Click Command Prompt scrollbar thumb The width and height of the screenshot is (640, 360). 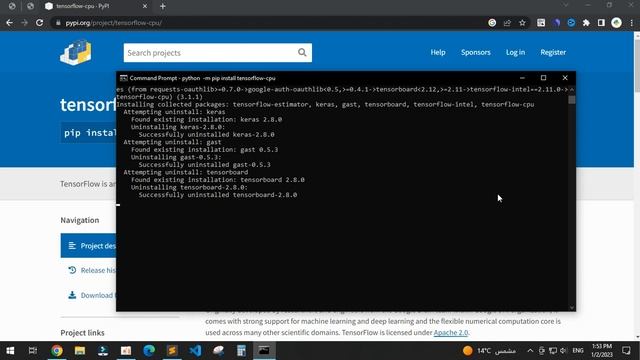[x=572, y=100]
